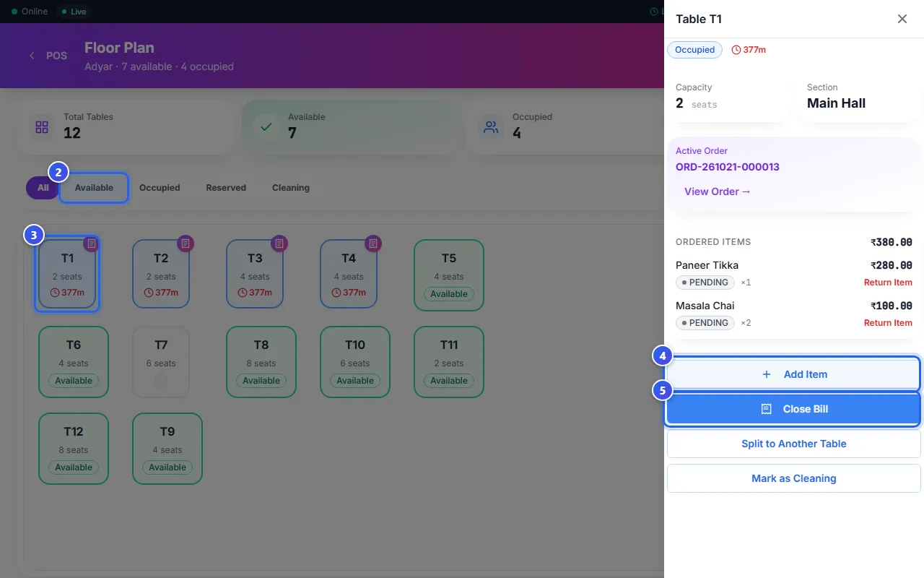
Task: Click the Add Item button
Action: [x=794, y=374]
